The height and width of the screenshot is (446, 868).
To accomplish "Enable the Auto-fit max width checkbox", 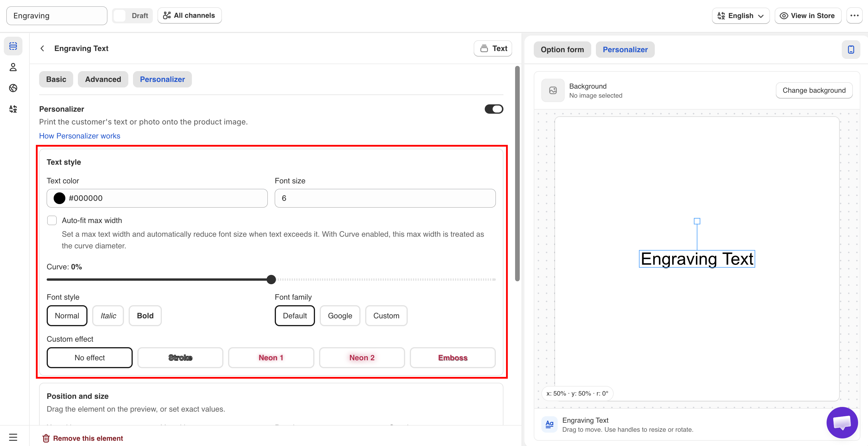I will point(52,220).
